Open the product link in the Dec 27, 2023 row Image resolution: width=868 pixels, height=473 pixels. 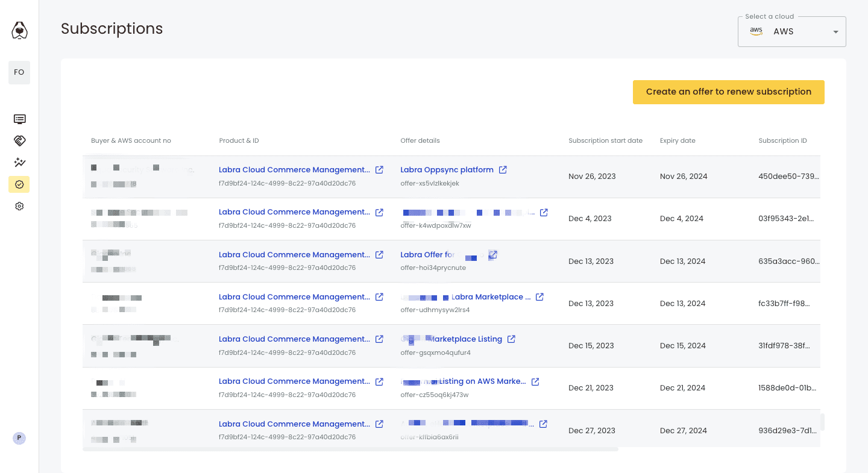point(294,424)
